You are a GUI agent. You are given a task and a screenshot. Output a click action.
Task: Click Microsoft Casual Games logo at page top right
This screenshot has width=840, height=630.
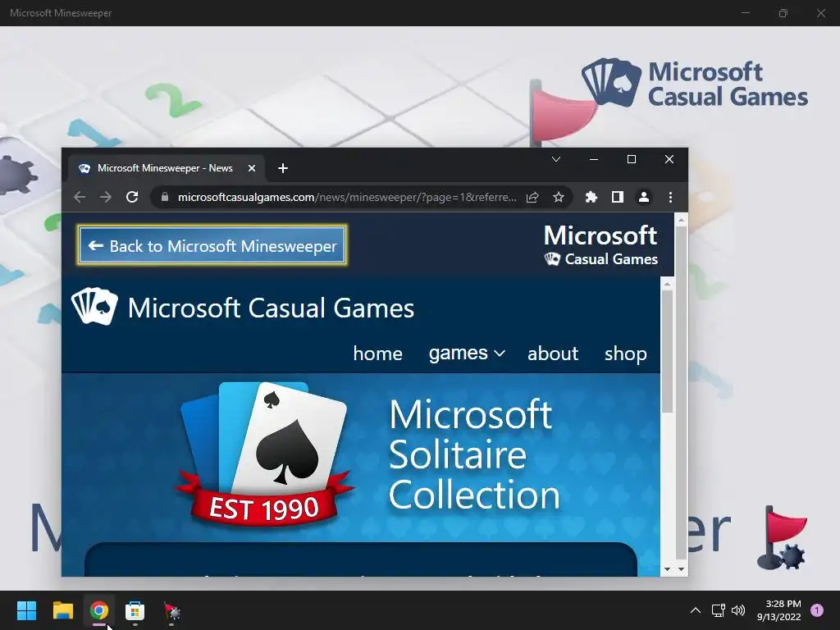(x=600, y=244)
